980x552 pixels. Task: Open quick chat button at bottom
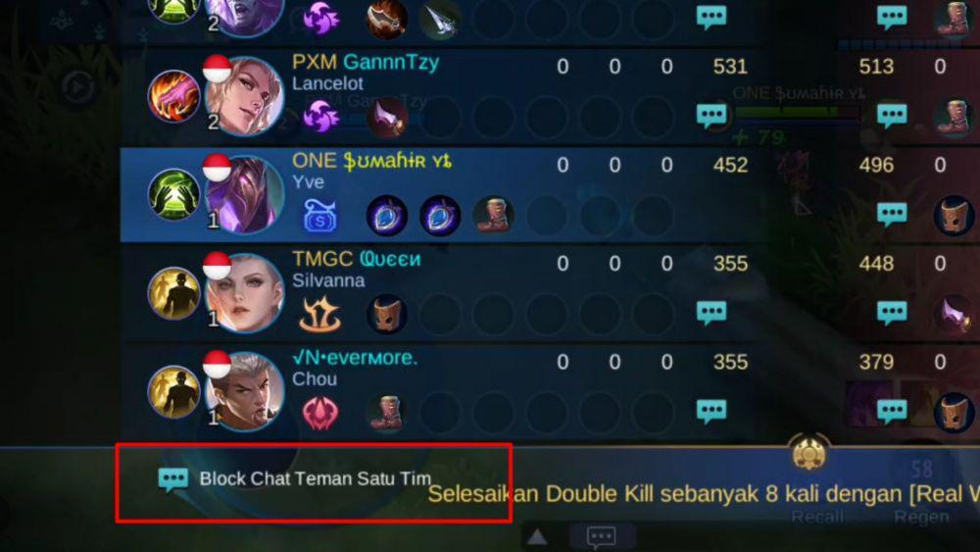pyautogui.click(x=602, y=536)
